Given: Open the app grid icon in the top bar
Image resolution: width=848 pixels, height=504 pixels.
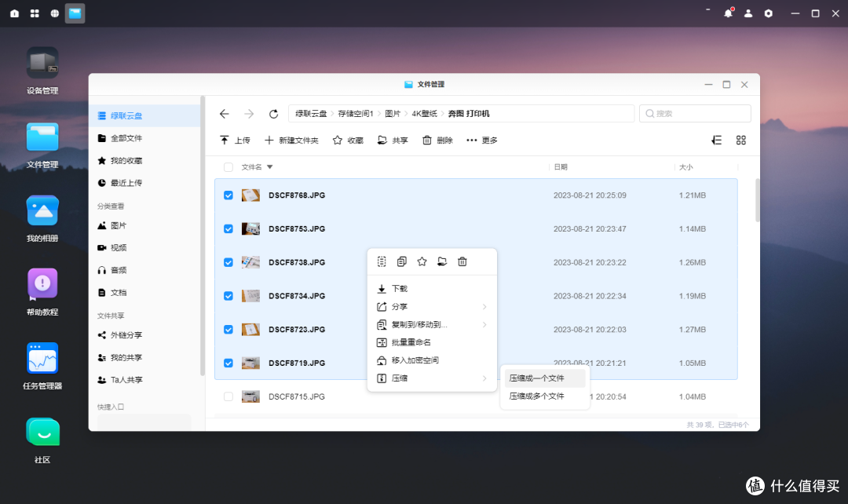Looking at the screenshot, I should point(35,13).
